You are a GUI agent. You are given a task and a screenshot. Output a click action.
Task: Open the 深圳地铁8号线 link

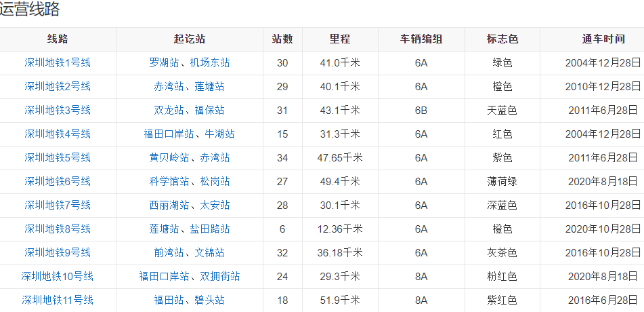pyautogui.click(x=58, y=229)
